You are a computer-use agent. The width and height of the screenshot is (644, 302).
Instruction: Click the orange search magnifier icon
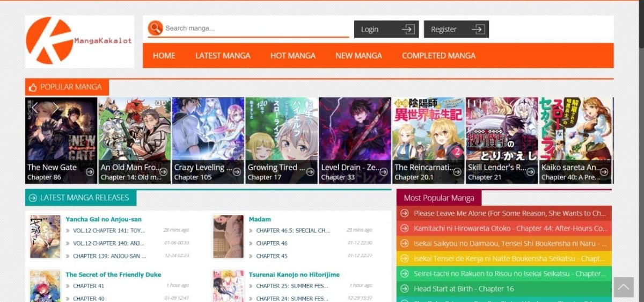(156, 28)
